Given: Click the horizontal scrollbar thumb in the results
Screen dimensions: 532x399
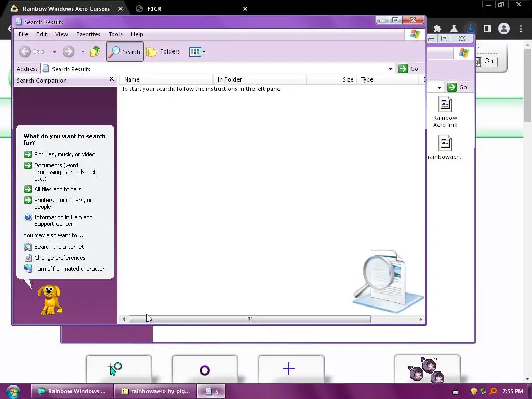Looking at the screenshot, I should pyautogui.click(x=250, y=320).
